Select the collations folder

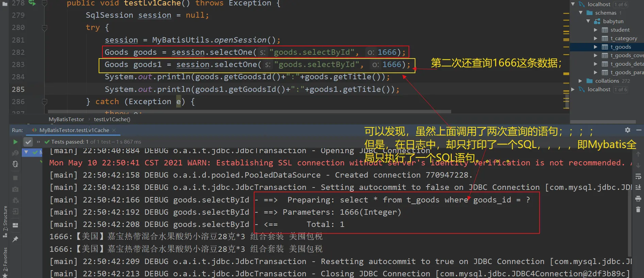coord(607,81)
